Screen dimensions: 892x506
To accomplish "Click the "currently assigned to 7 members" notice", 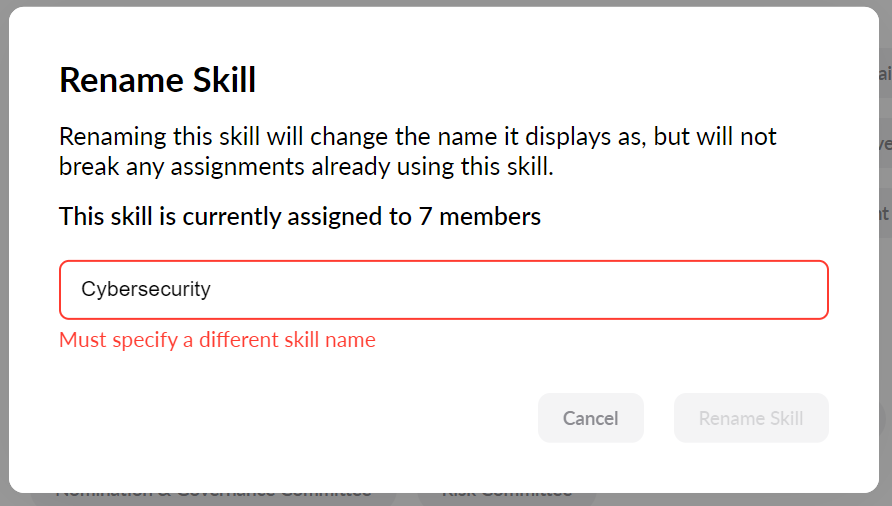I will [x=300, y=216].
